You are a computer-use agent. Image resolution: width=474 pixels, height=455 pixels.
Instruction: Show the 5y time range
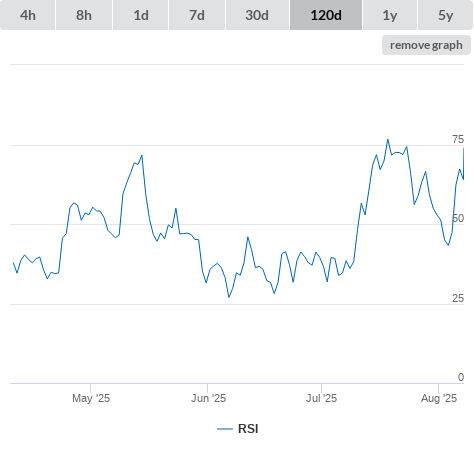click(445, 15)
